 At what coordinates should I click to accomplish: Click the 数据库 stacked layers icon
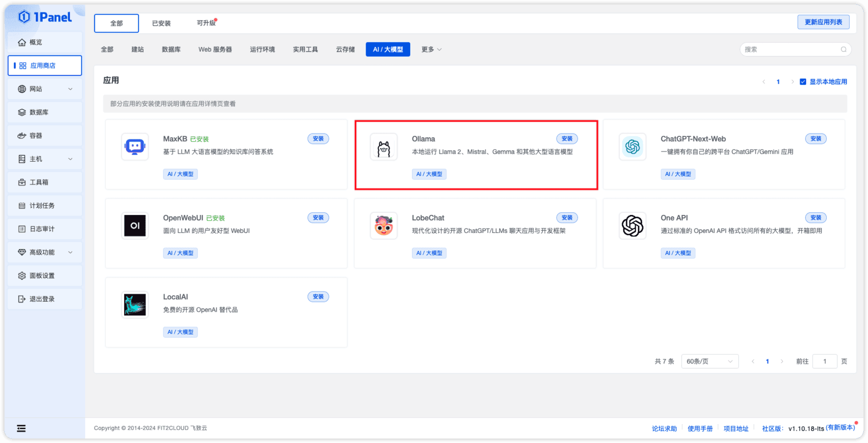(22, 112)
